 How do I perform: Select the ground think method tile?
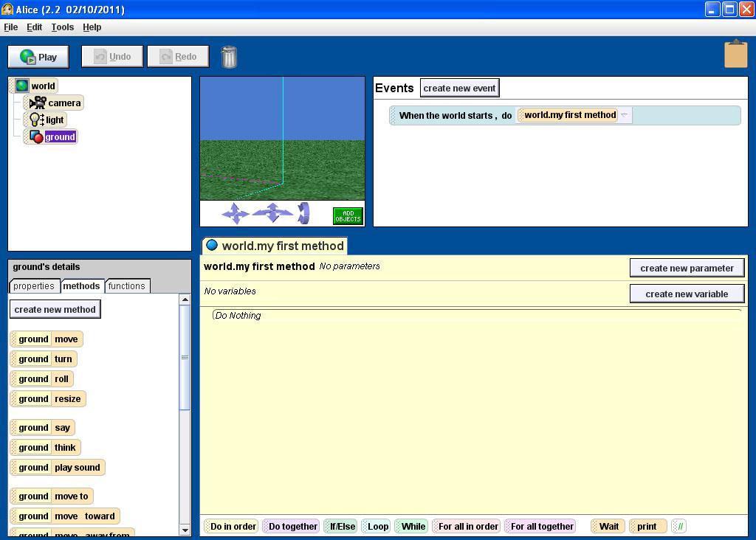[45, 448]
